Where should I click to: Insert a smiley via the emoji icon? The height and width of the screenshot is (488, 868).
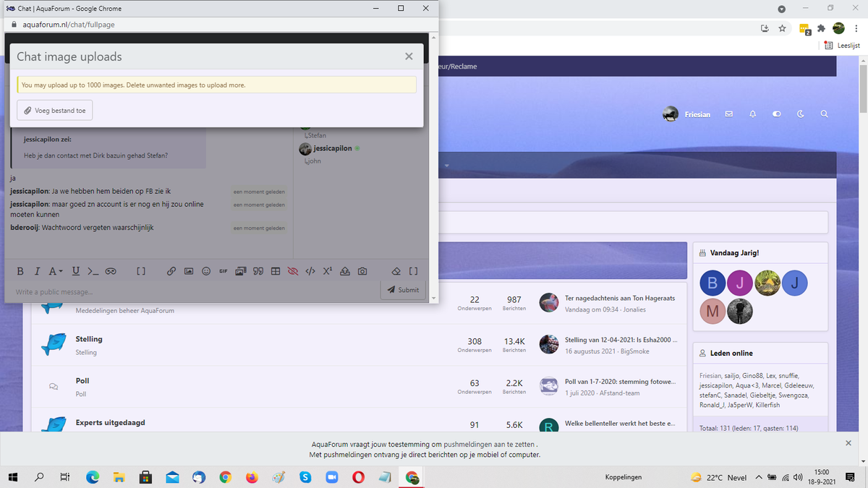coord(206,271)
